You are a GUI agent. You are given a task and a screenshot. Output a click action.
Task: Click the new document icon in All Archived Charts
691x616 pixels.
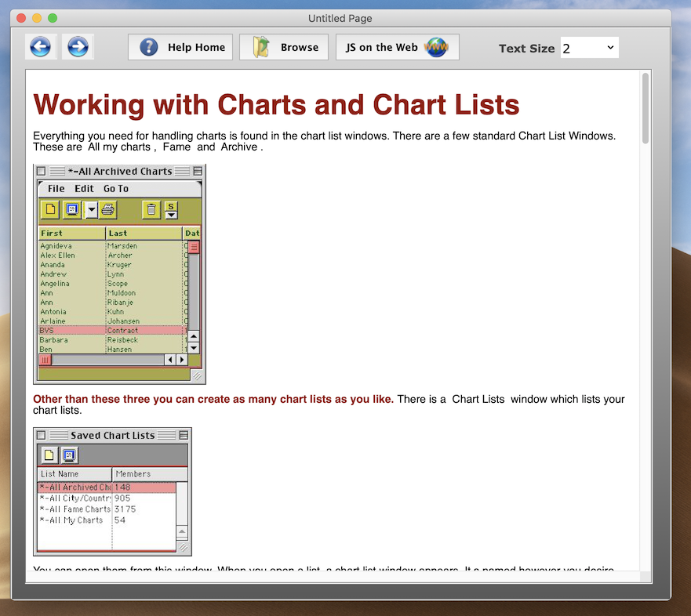tap(50, 209)
